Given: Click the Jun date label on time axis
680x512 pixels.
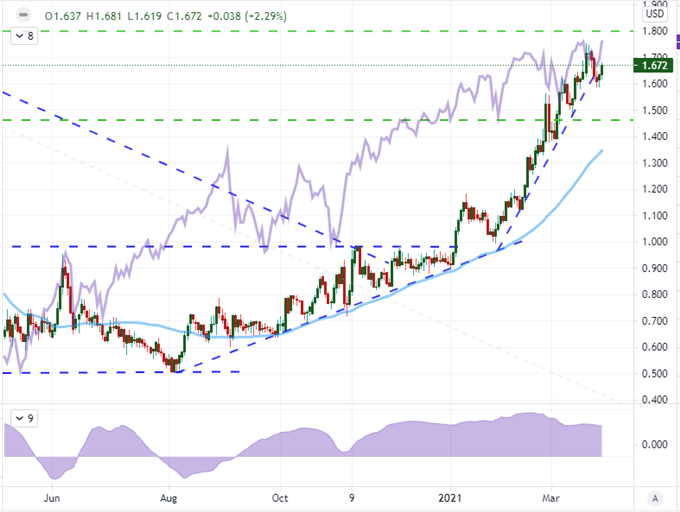Looking at the screenshot, I should (52, 498).
